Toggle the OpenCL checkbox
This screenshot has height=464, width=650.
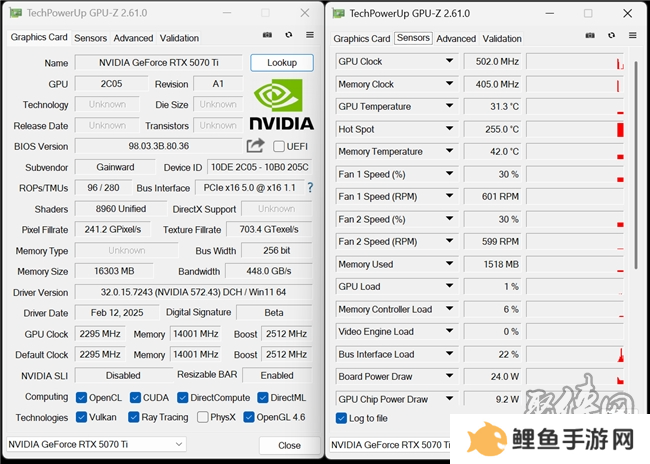coord(81,398)
